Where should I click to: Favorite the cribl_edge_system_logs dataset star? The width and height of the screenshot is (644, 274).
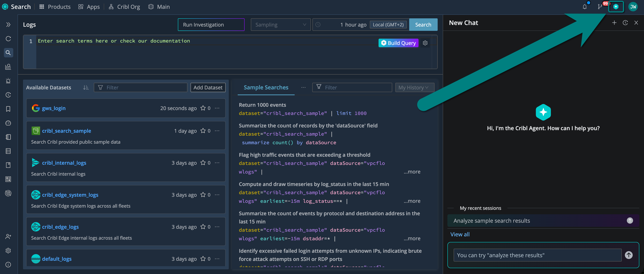tap(203, 195)
